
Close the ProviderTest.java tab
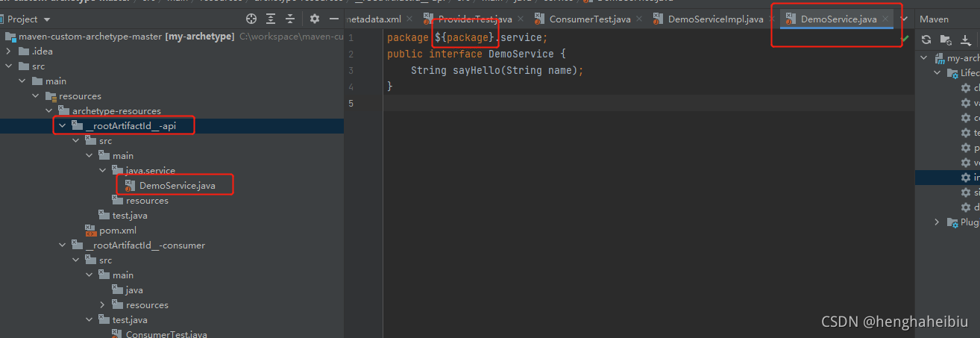[x=520, y=19]
